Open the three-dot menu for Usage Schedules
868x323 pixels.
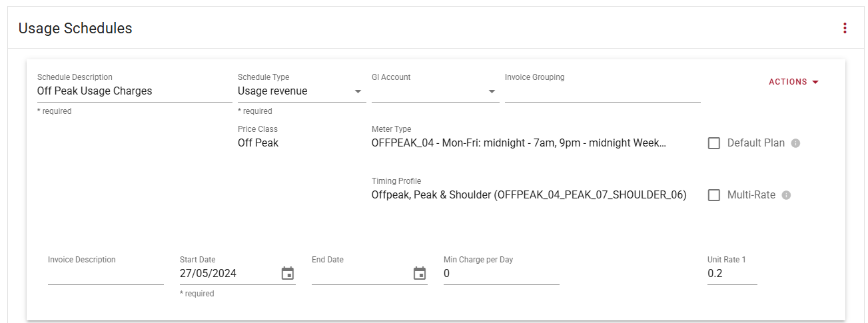[845, 28]
